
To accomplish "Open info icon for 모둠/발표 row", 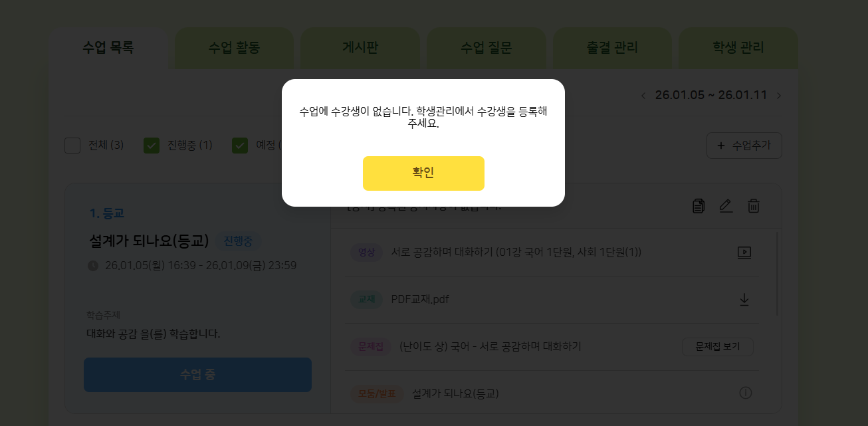I will [x=746, y=393].
